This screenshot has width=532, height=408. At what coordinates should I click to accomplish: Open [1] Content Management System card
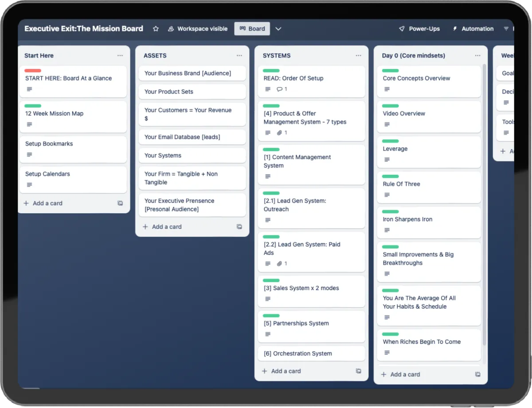(x=311, y=165)
